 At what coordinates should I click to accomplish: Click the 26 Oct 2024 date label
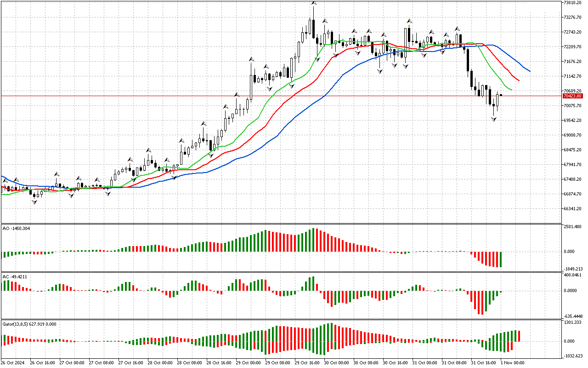14,362
